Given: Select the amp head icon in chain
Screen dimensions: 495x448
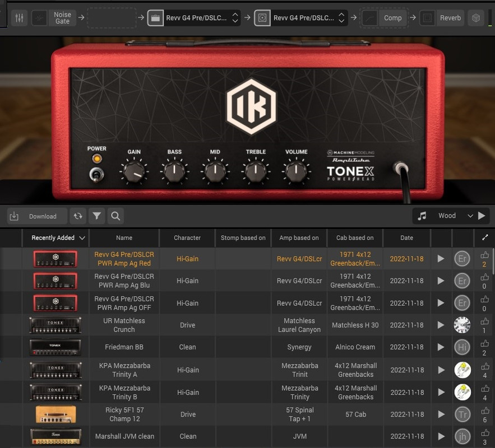Looking at the screenshot, I should 155,18.
